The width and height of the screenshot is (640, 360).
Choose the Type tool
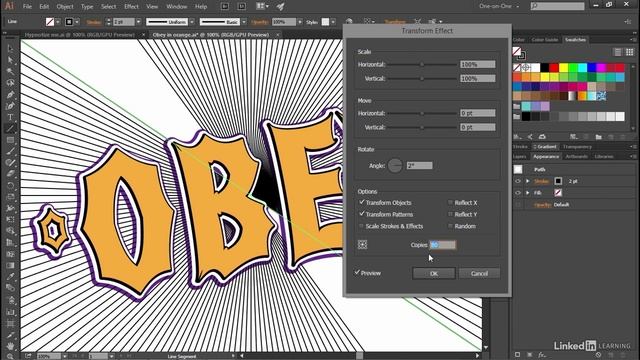click(10, 117)
